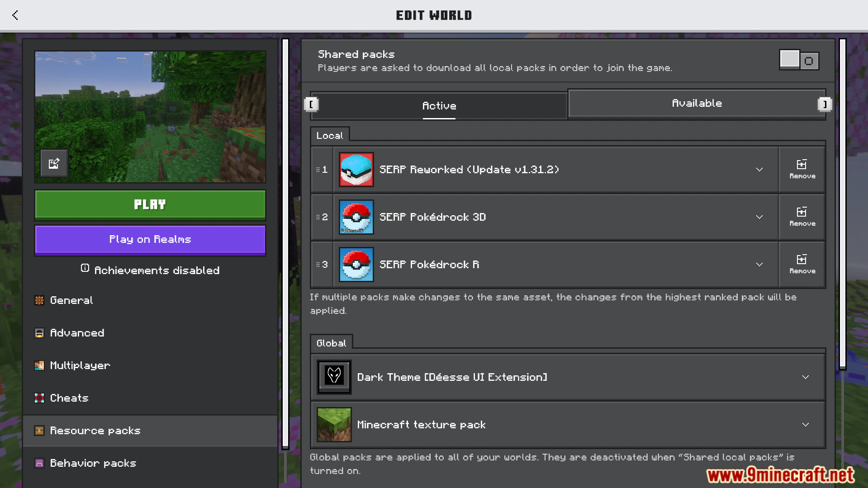Click the Cheats settings icon
This screenshot has width=868, height=488.
39,398
